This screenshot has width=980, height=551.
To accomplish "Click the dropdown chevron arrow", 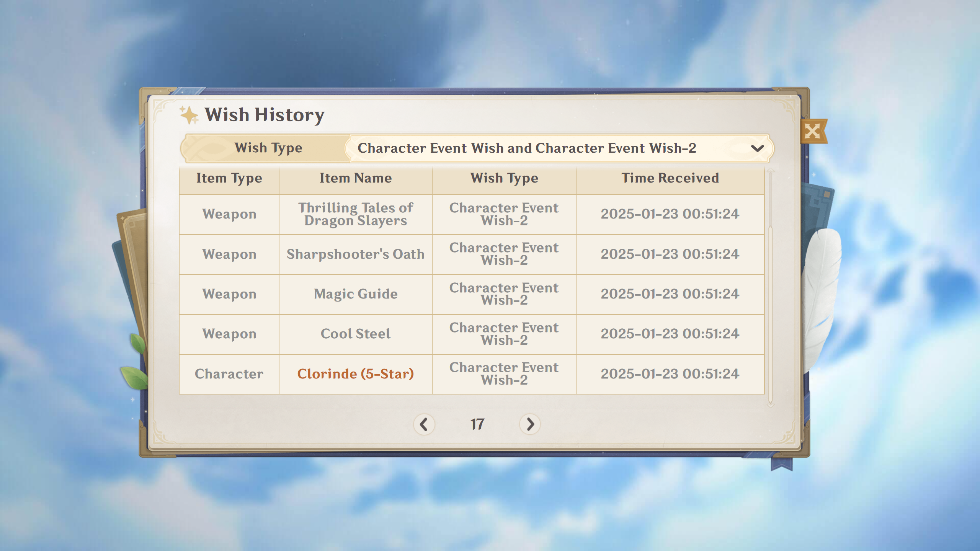I will [757, 148].
